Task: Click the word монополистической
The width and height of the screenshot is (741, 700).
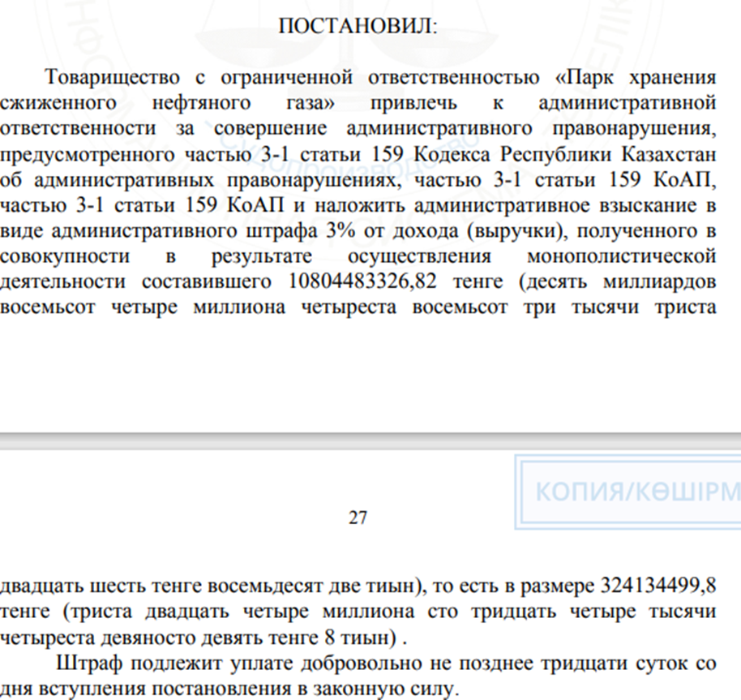Action: click(621, 256)
